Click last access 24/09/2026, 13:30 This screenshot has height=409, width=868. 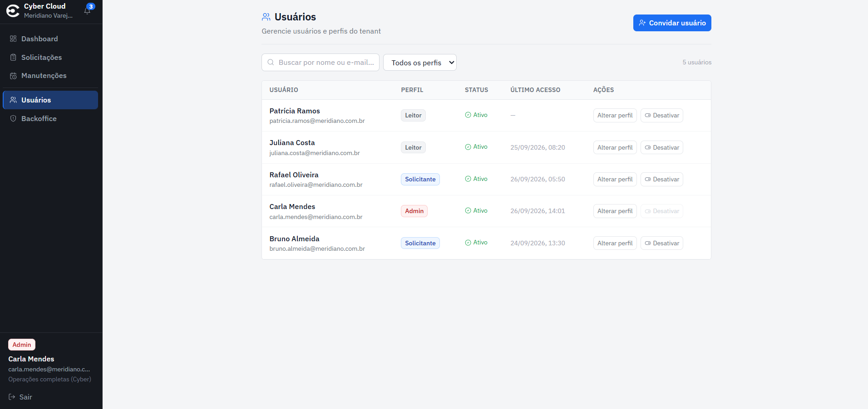[x=538, y=243]
